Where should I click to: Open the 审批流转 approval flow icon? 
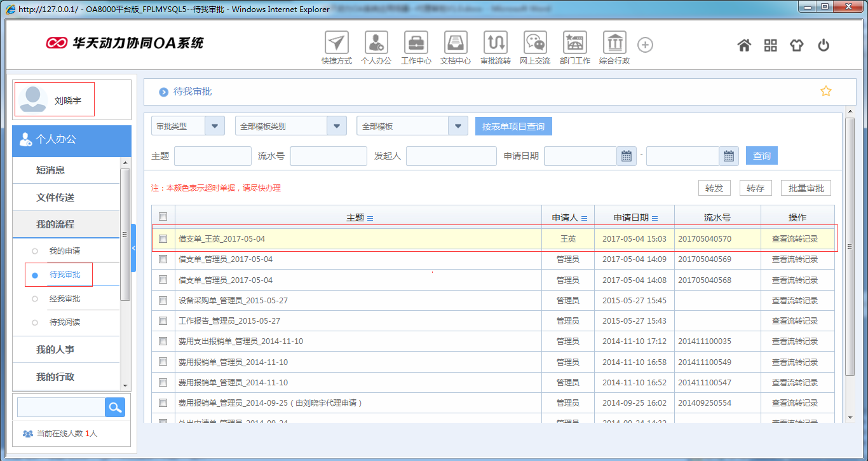(495, 43)
